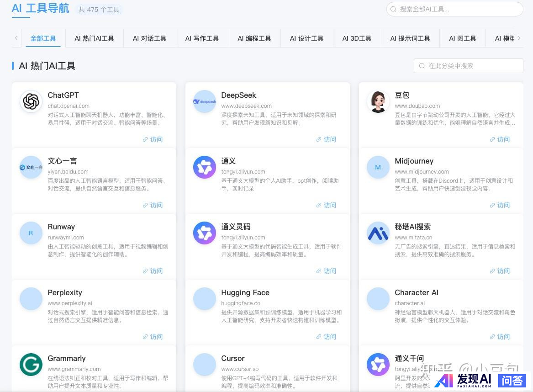Open the AI 设计工具 tab
The height and width of the screenshot is (392, 533).
click(x=306, y=38)
